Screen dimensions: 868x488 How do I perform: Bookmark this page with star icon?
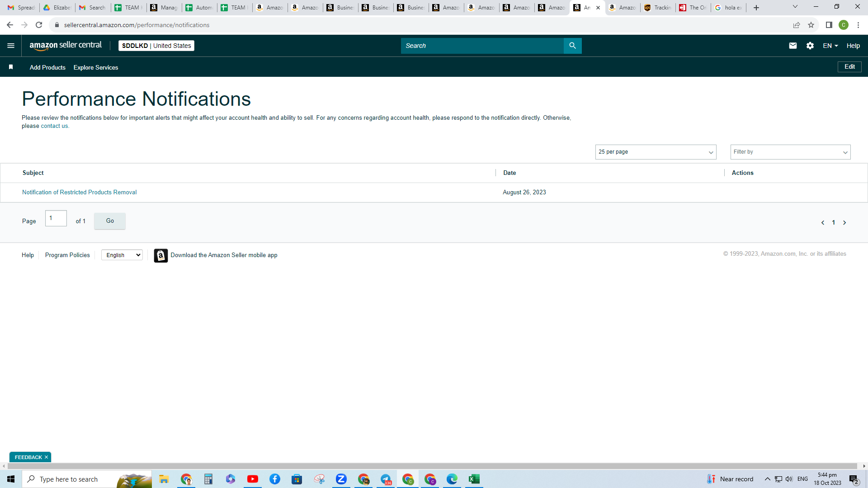811,25
